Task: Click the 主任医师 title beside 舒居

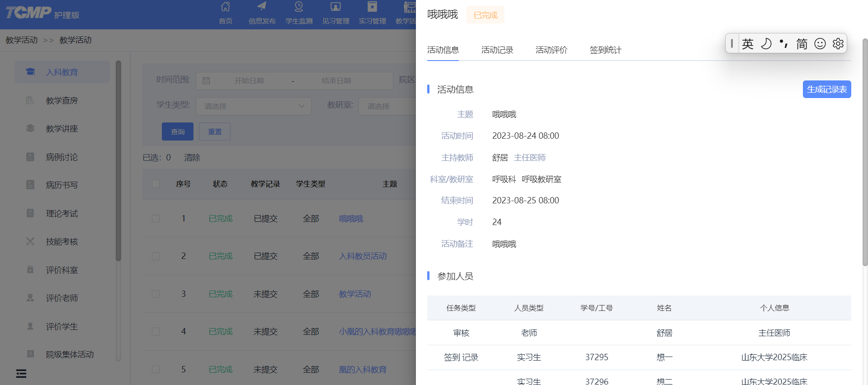Action: (x=530, y=157)
